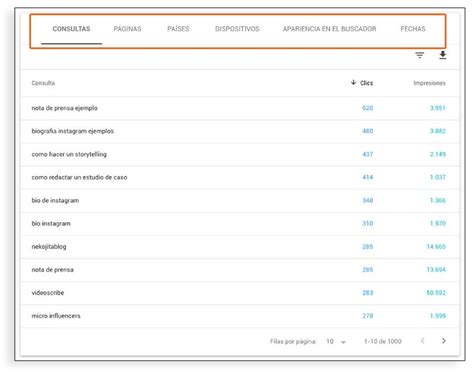Screen dimensions: 474x372
Task: Click impressions value 50.592 for videoscribe
Action: 436,293
